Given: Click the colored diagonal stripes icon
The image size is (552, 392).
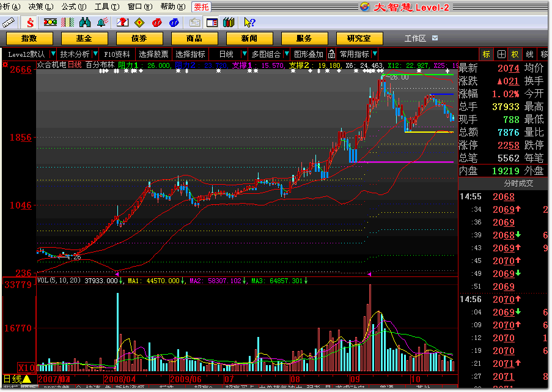Looking at the screenshot, I should (x=68, y=23).
